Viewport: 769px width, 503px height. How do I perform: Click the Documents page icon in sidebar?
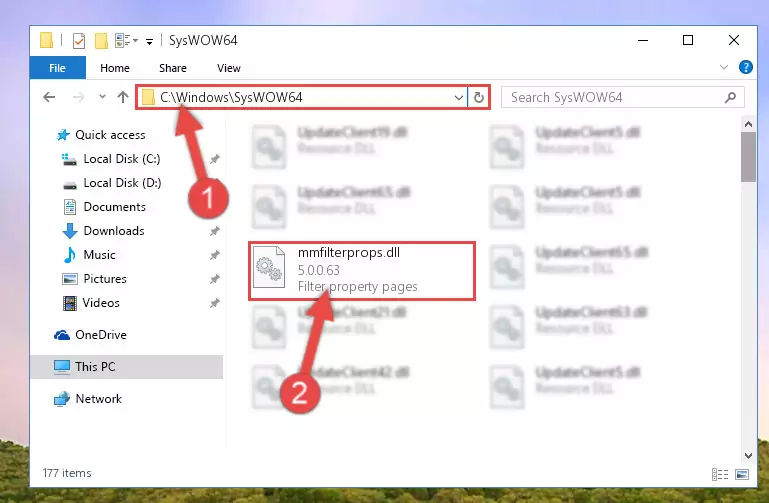(x=70, y=207)
